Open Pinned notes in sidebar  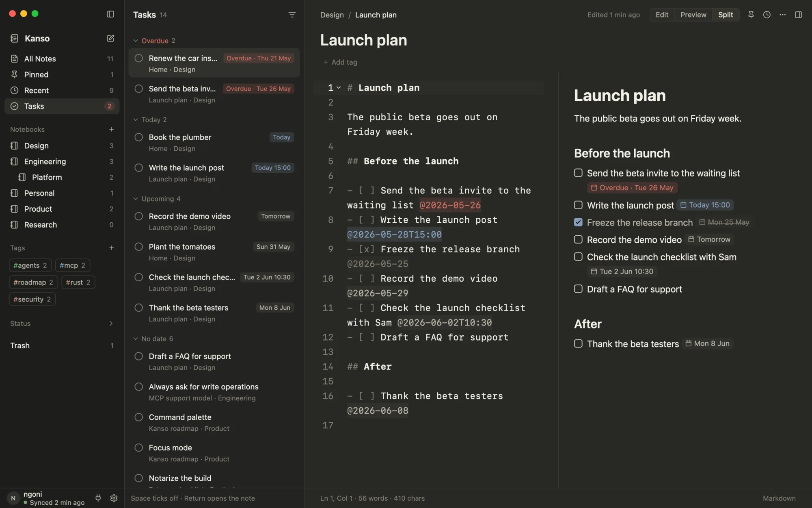coord(62,74)
